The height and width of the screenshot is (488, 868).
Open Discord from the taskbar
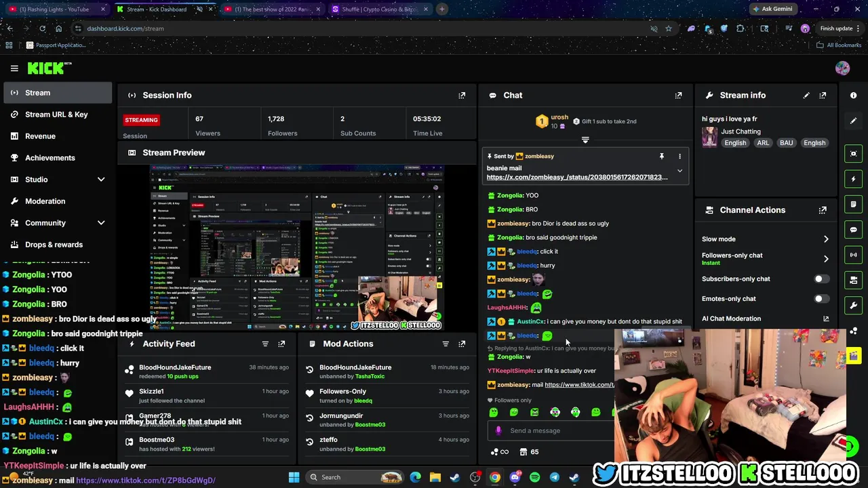(x=515, y=477)
